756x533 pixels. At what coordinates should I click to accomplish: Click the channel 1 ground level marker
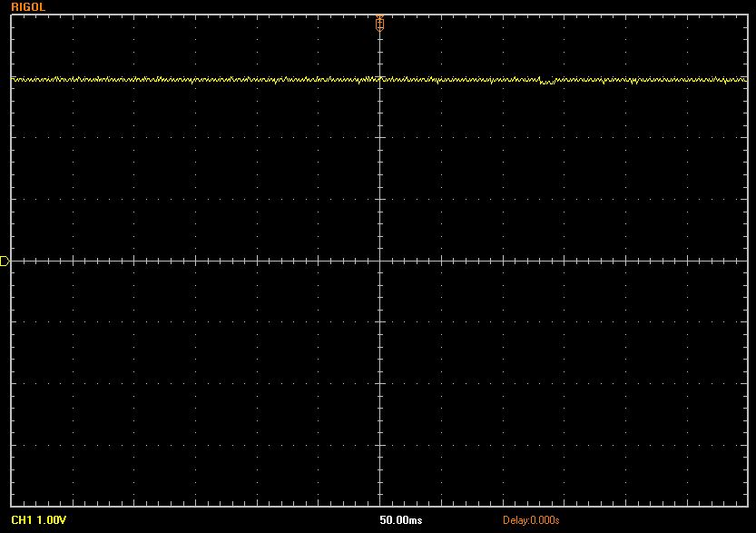[x=5, y=261]
